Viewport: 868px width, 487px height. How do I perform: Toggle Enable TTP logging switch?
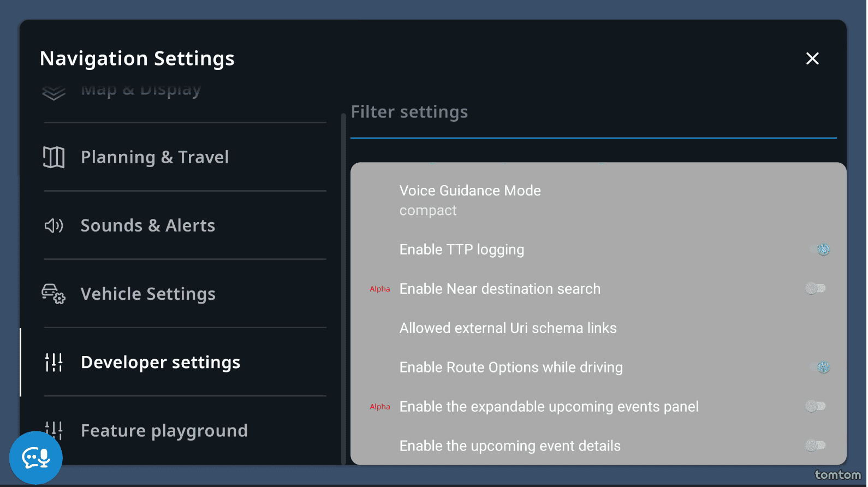coord(819,250)
